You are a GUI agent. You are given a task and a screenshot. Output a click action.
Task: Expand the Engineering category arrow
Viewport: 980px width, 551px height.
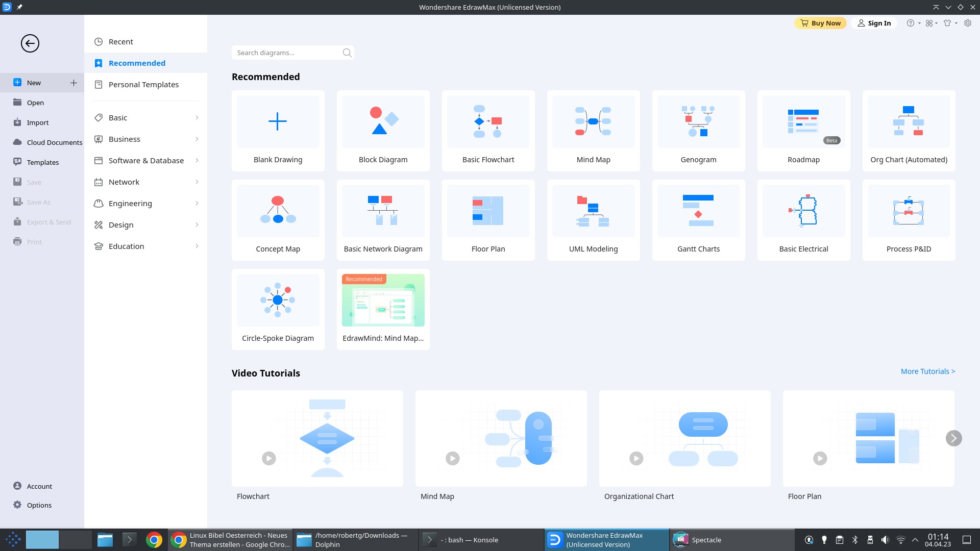pos(197,204)
